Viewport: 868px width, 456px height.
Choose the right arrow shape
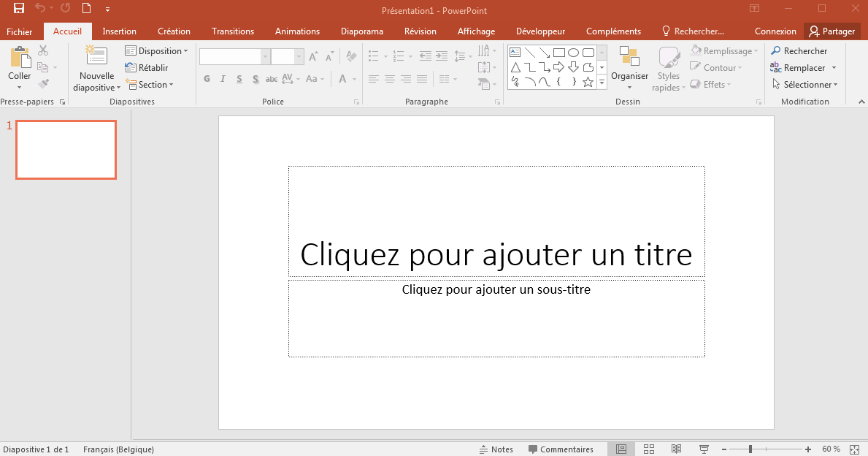559,67
